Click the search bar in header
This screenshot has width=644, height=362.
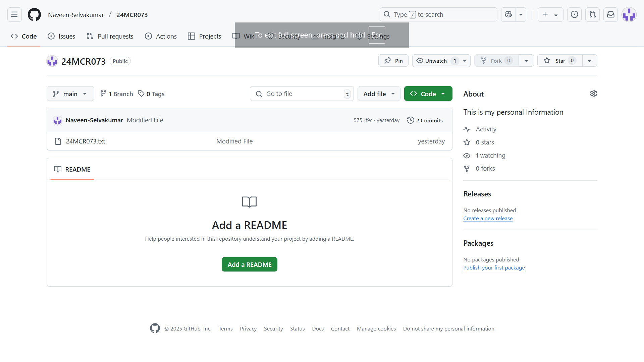click(438, 14)
